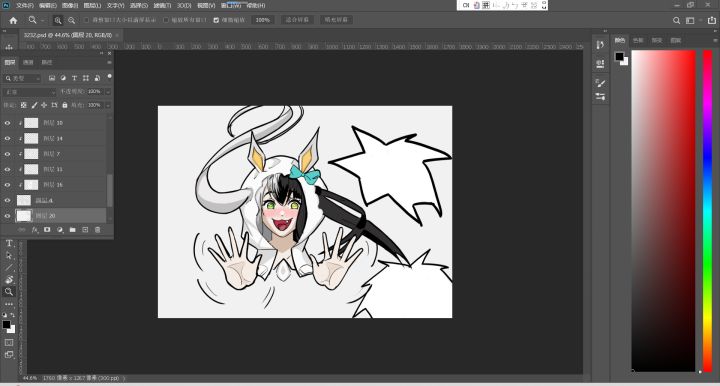The image size is (720, 386).
Task: Click the 100% zoom button
Action: (x=263, y=20)
